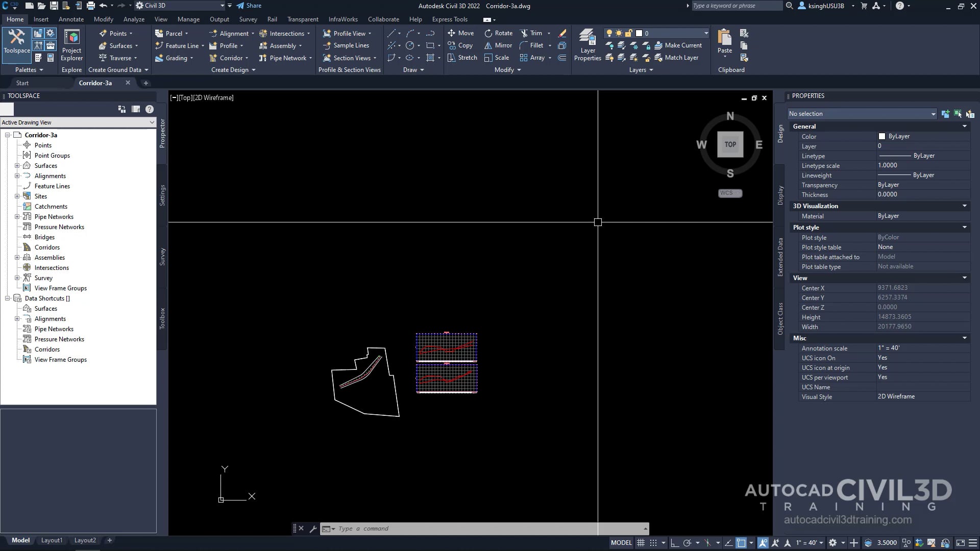Image resolution: width=980 pixels, height=551 pixels.
Task: Click the Make Current button
Action: pyautogui.click(x=678, y=45)
